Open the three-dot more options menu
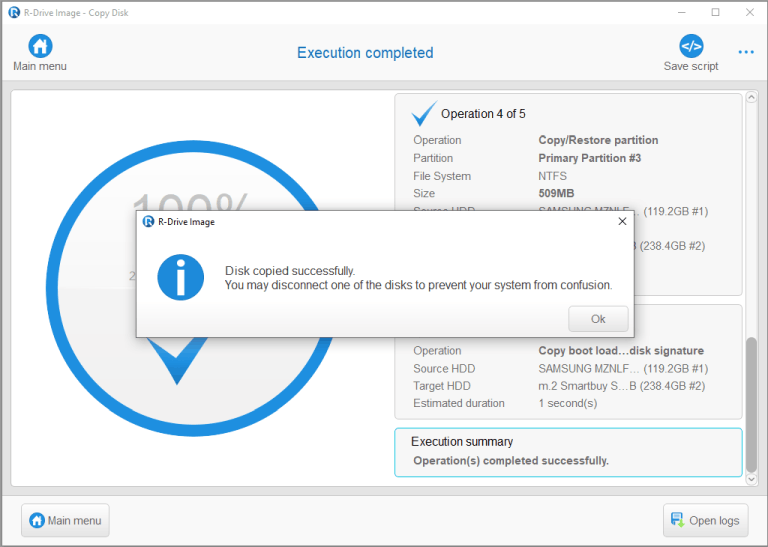Screen dimensions: 768x547 pyautogui.click(x=746, y=52)
